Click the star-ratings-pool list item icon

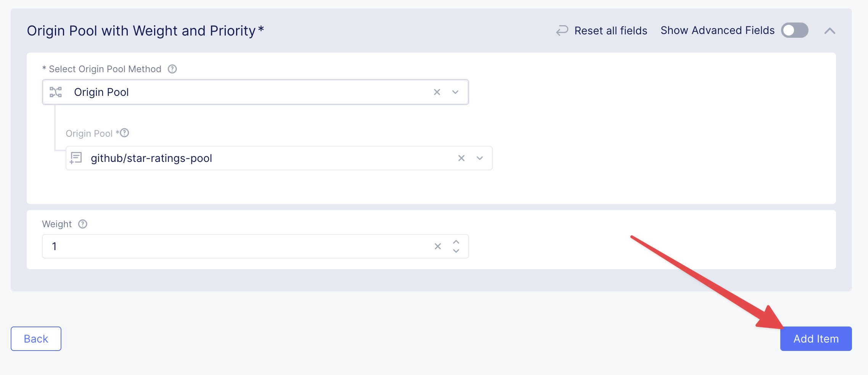point(76,158)
